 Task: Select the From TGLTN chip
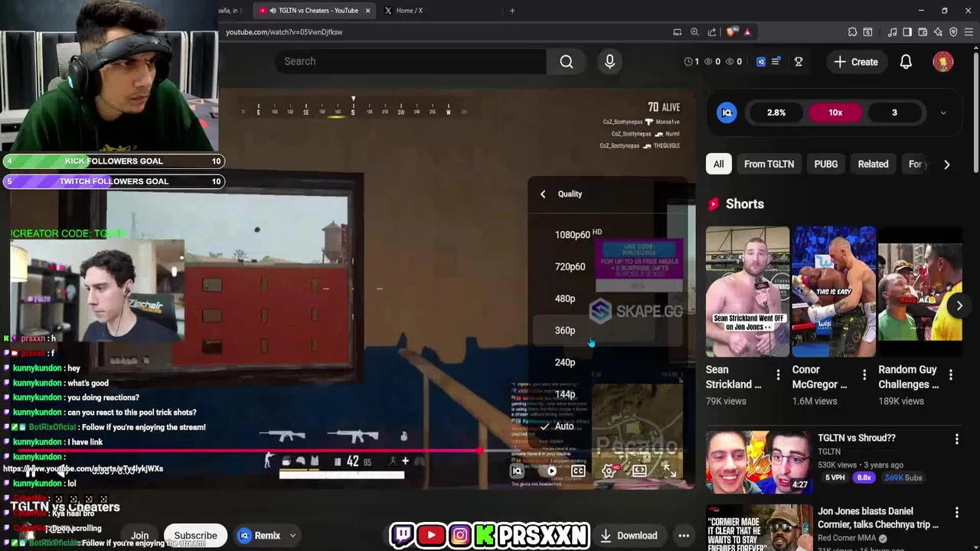click(x=769, y=164)
